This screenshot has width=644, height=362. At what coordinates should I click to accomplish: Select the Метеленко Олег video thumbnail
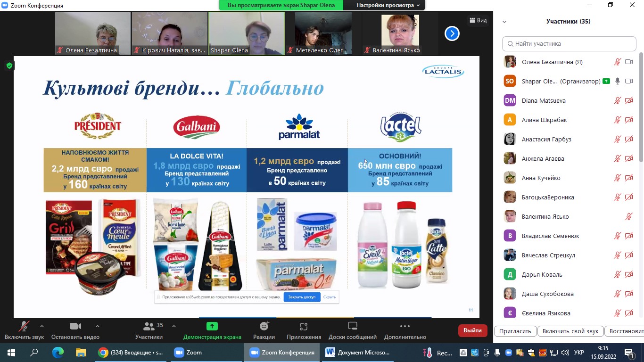coord(323,33)
